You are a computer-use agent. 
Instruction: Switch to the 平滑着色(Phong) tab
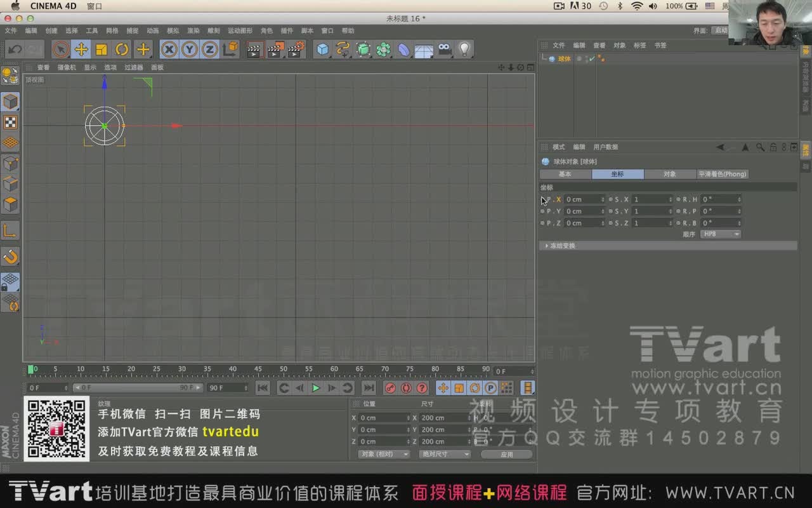(723, 174)
